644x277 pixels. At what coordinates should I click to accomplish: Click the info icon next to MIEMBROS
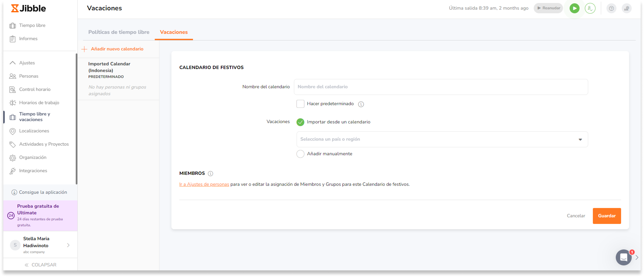tap(211, 174)
